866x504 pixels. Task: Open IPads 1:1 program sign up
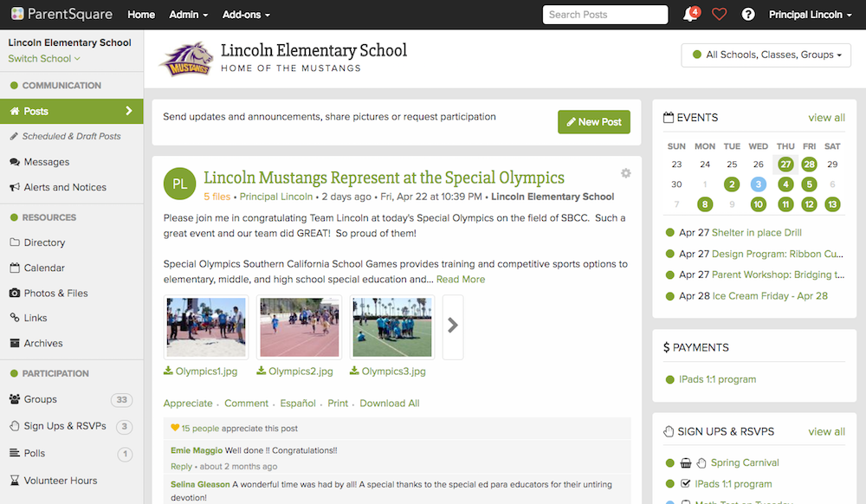733,484
